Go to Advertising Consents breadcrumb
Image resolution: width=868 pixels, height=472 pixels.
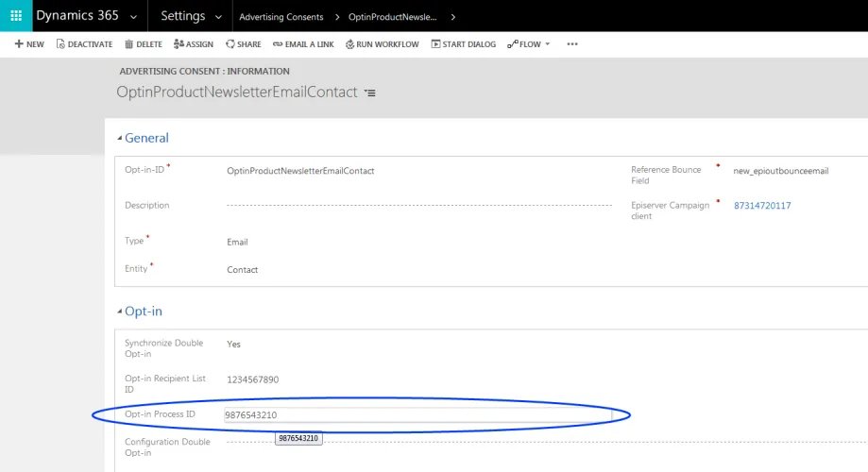click(x=281, y=17)
